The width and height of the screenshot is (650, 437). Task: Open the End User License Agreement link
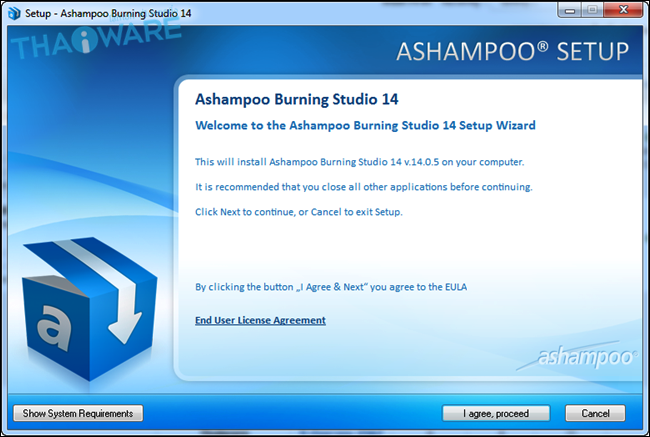point(260,320)
